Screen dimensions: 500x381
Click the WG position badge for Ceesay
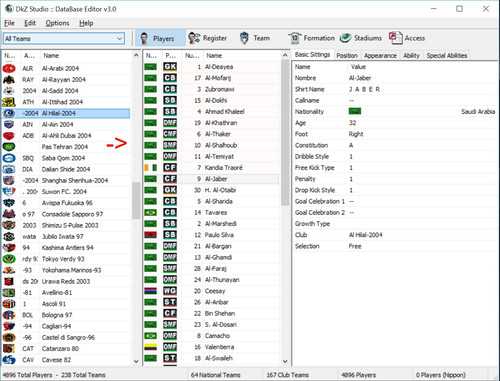coord(170,291)
